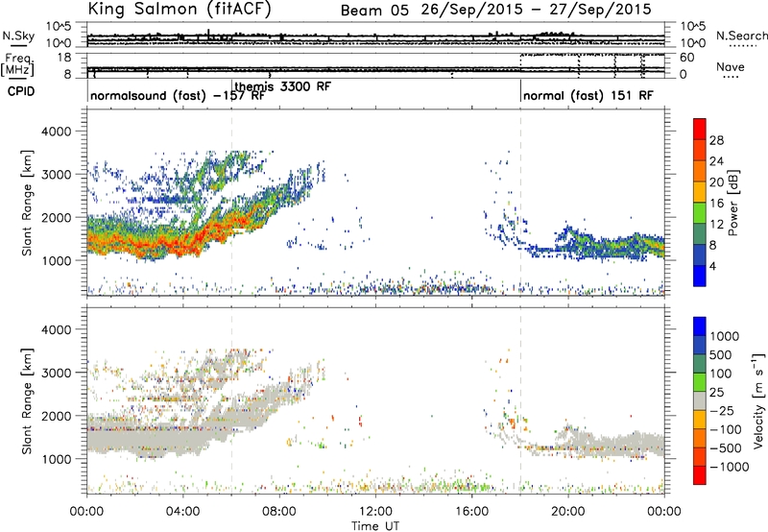Click the 'N.Search' legend label
The height and width of the screenshot is (532, 768).
point(741,36)
